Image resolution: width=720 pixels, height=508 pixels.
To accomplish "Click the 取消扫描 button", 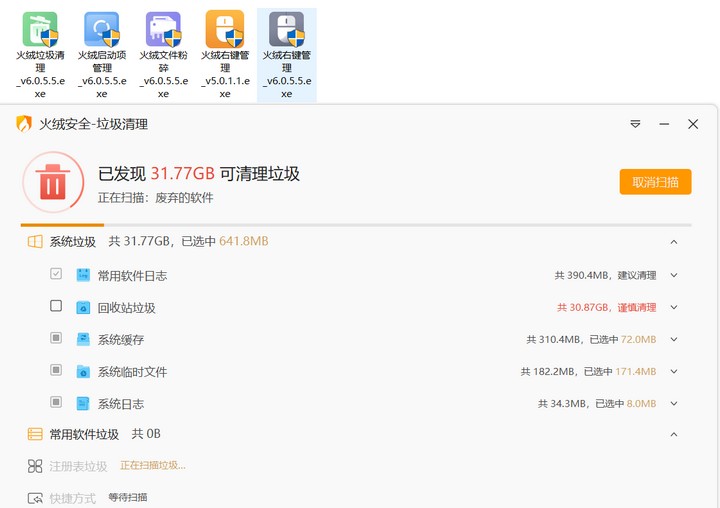I will point(655,182).
